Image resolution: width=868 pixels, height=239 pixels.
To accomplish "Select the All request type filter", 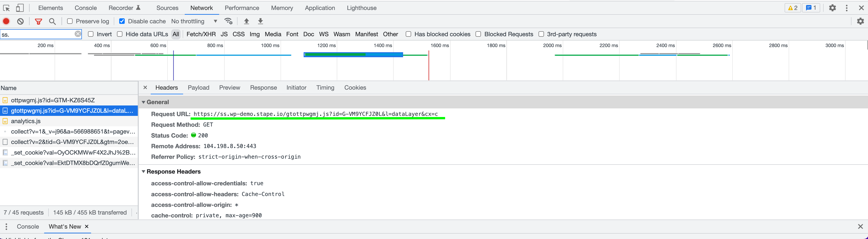I will coord(176,34).
